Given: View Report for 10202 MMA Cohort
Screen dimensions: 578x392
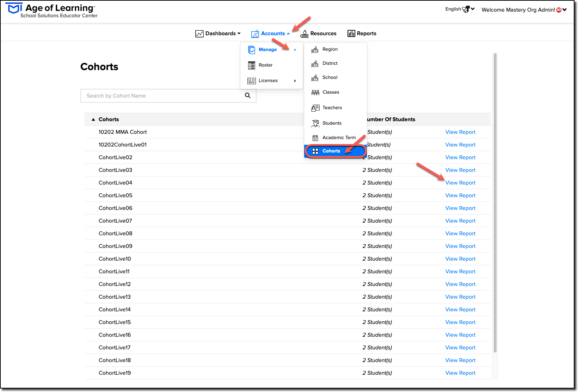Looking at the screenshot, I should [x=460, y=132].
